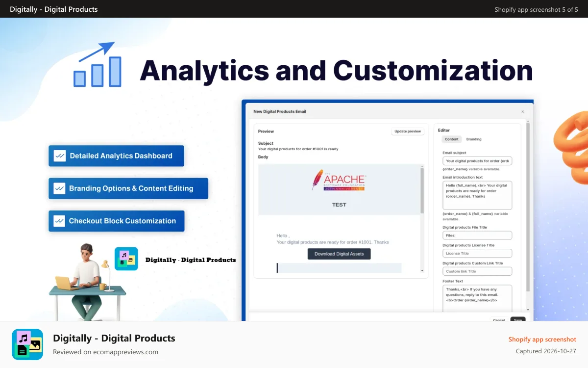This screenshot has width=588, height=368.
Task: Click the 'Body' label in preview
Action: click(263, 157)
